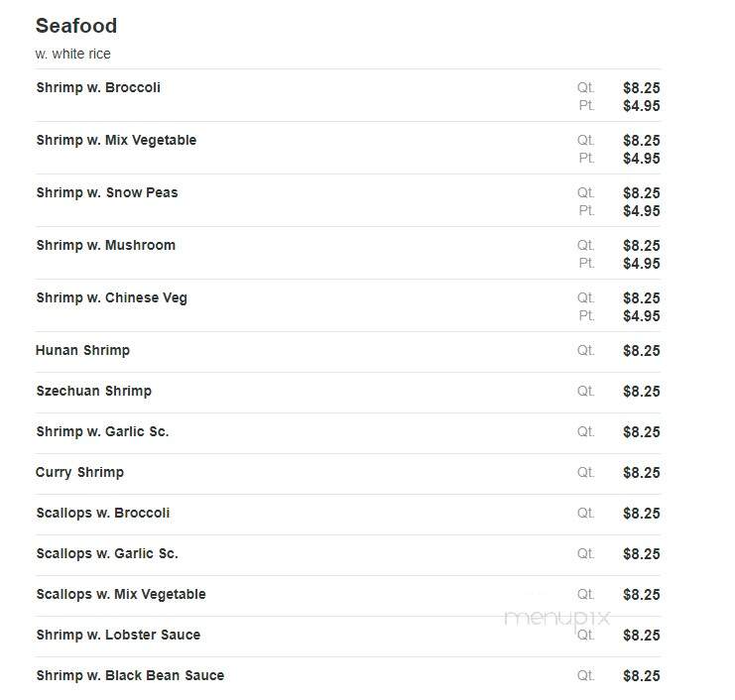The width and height of the screenshot is (735, 700).
Task: Click $4.95 pint price for Shrimp w. Broccoli
Action: coord(641,106)
